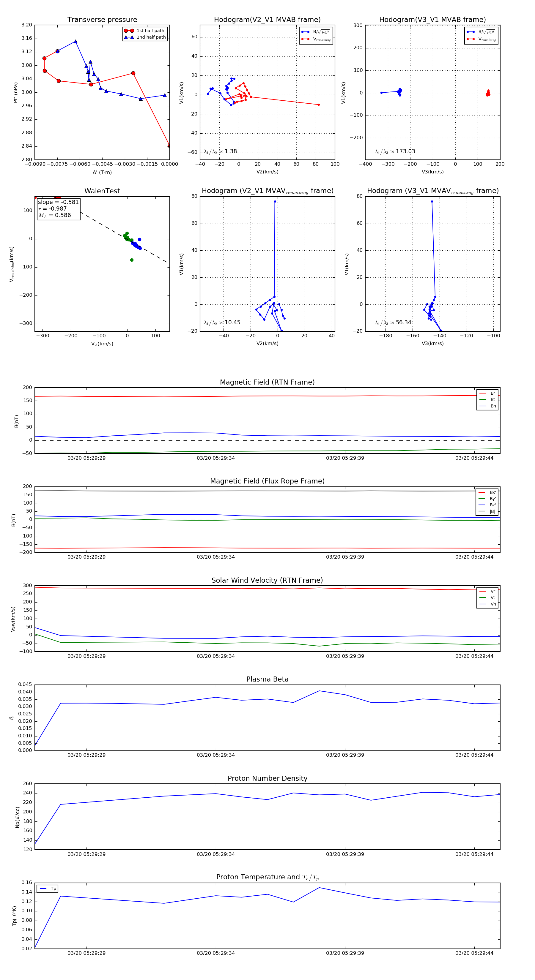Click the λ1/λ3 ≈ 173.03 annotation
The image size is (535, 980).
tap(395, 151)
